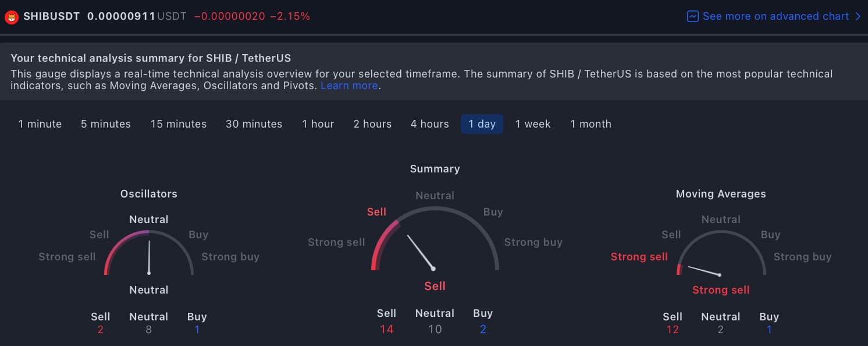Choose the 1 month timeframe
The width and height of the screenshot is (868, 346).
590,124
